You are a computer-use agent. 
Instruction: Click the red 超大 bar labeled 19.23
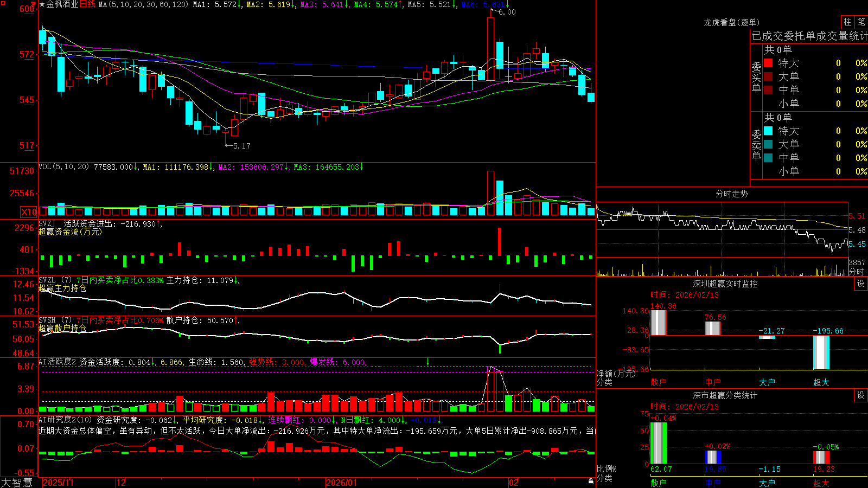coord(821,457)
